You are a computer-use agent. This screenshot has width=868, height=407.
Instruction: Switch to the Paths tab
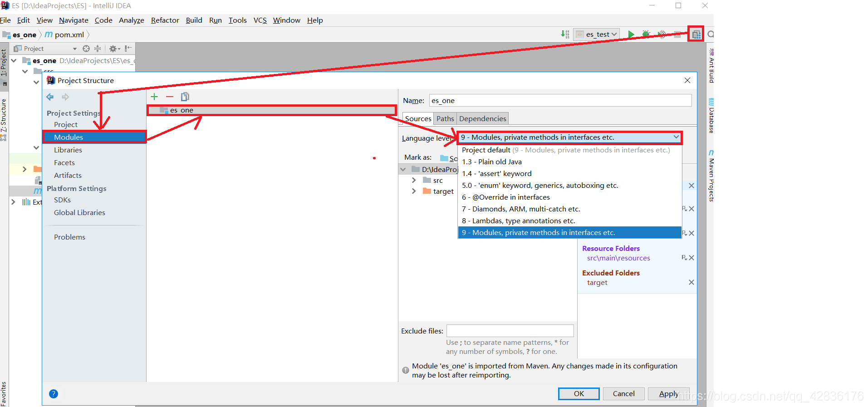click(445, 118)
